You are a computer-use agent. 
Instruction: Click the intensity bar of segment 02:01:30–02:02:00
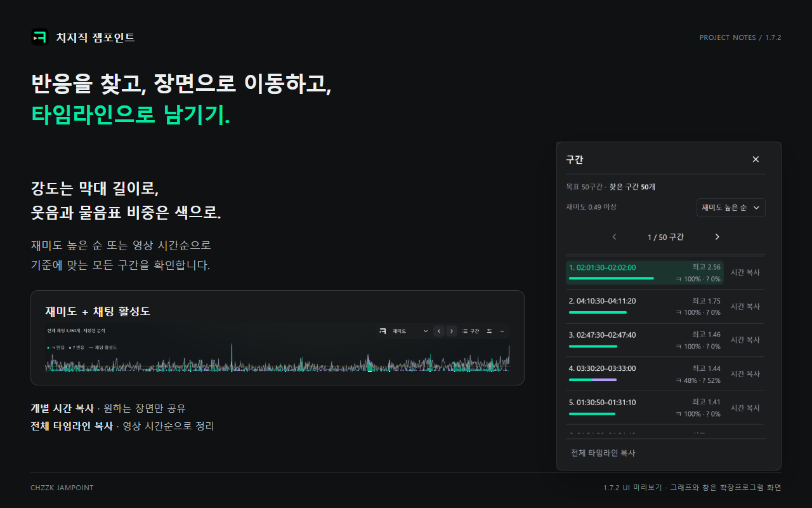(611, 278)
